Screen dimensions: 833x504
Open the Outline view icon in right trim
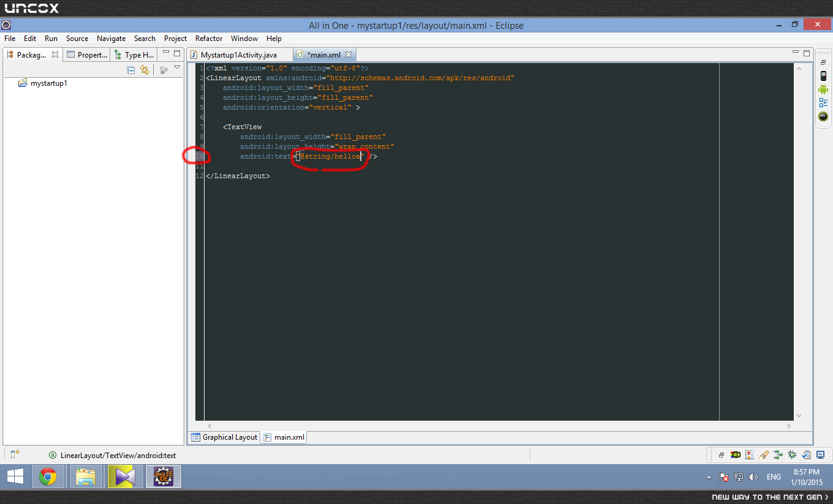[823, 103]
